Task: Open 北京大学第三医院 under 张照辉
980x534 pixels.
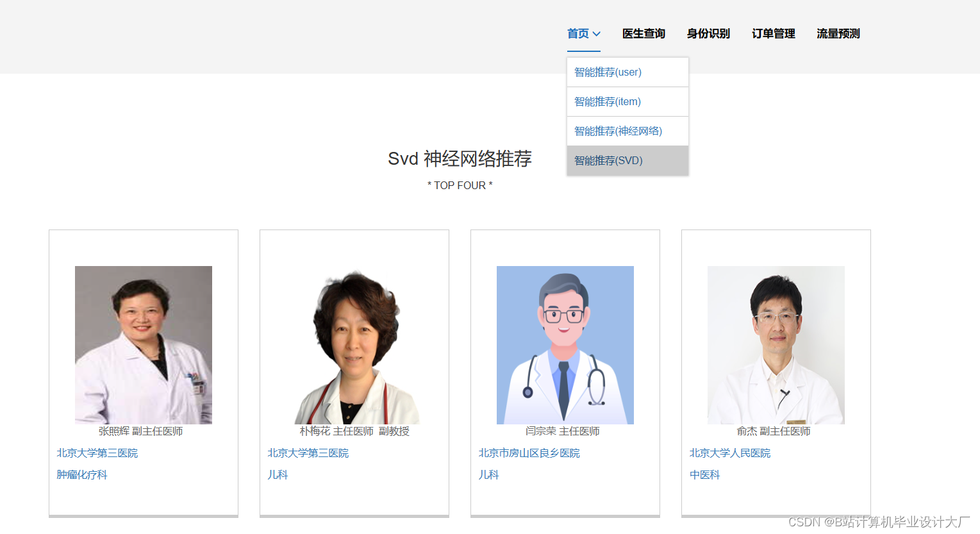Action: pos(98,453)
